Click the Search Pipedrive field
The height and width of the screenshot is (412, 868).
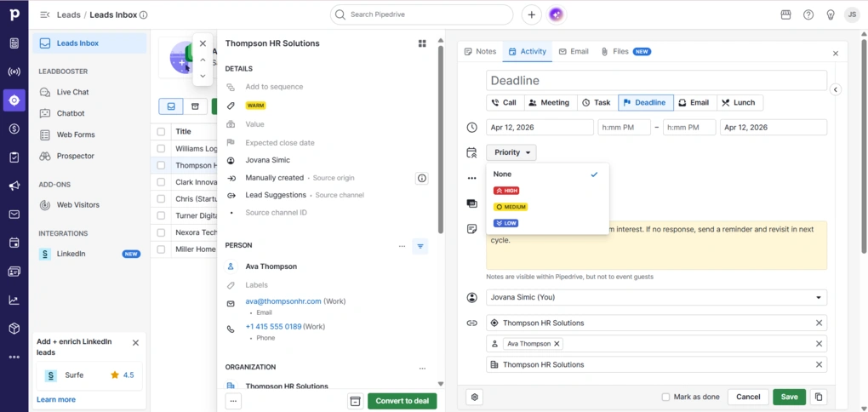coord(421,15)
